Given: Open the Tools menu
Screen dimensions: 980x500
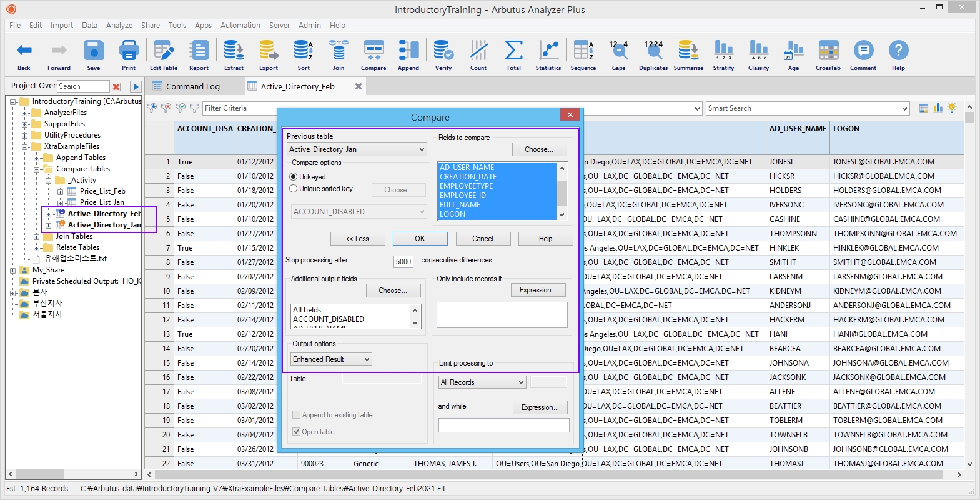Looking at the screenshot, I should (x=177, y=26).
